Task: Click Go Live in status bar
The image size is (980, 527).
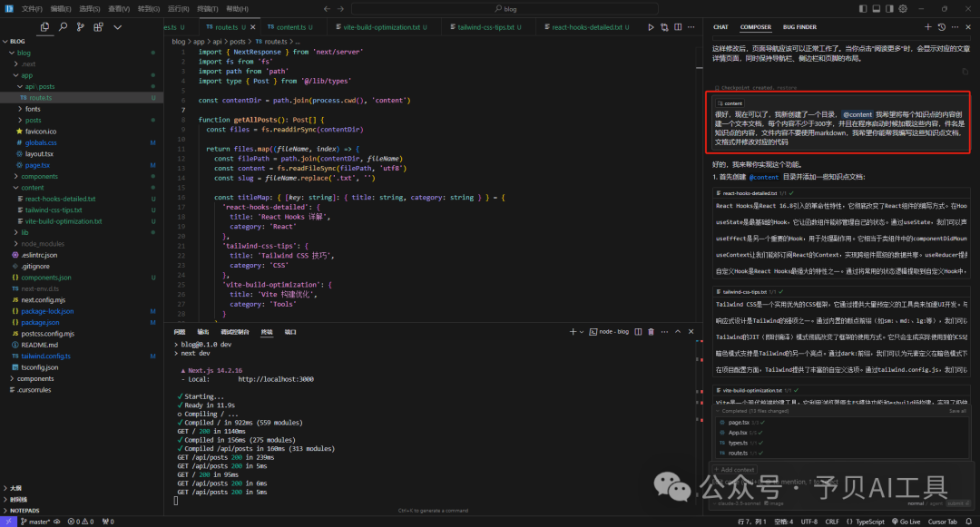Action: [x=906, y=522]
